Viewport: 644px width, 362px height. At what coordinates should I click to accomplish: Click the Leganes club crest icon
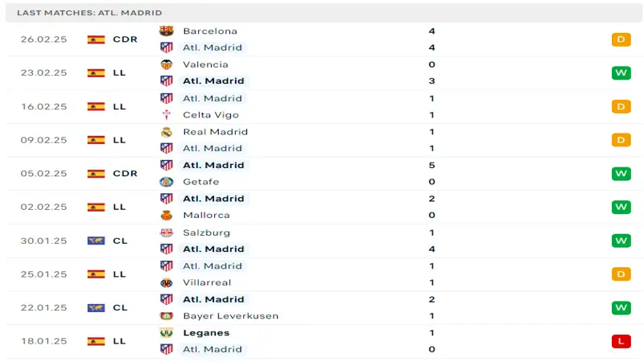pyautogui.click(x=167, y=333)
